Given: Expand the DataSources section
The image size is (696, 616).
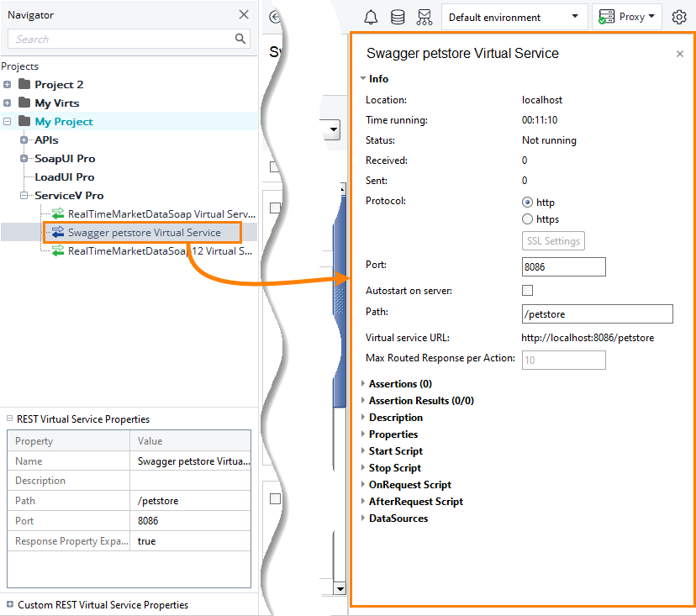Looking at the screenshot, I should pyautogui.click(x=363, y=519).
